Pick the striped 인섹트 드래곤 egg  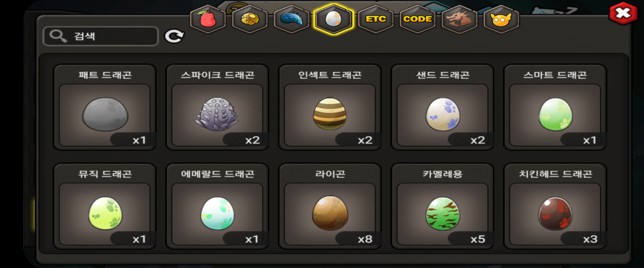[x=330, y=107]
